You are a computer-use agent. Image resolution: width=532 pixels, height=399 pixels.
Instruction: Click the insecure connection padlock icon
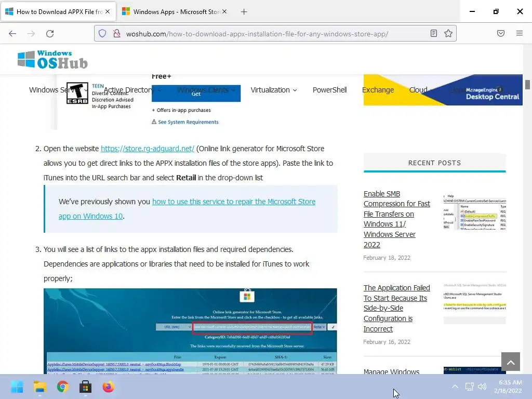point(117,33)
